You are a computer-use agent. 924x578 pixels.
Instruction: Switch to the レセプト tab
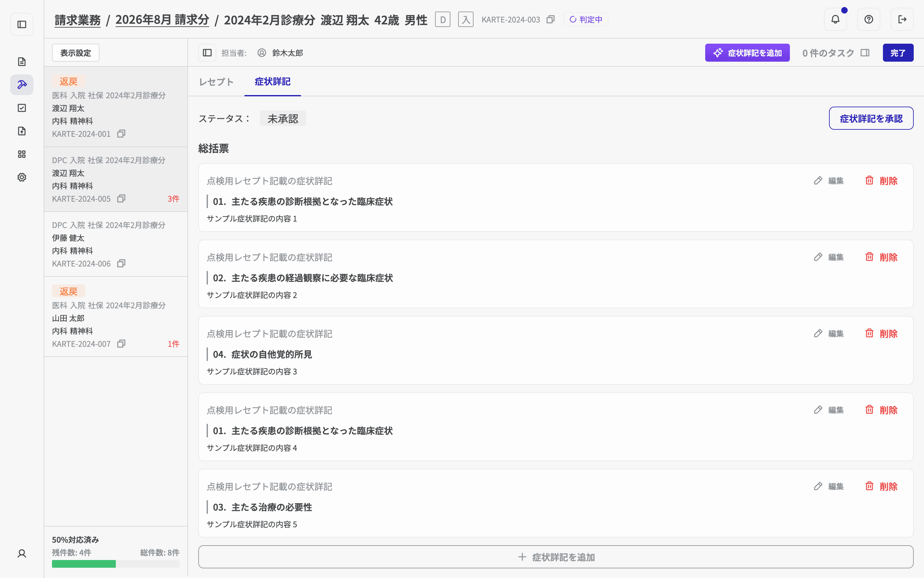click(216, 82)
